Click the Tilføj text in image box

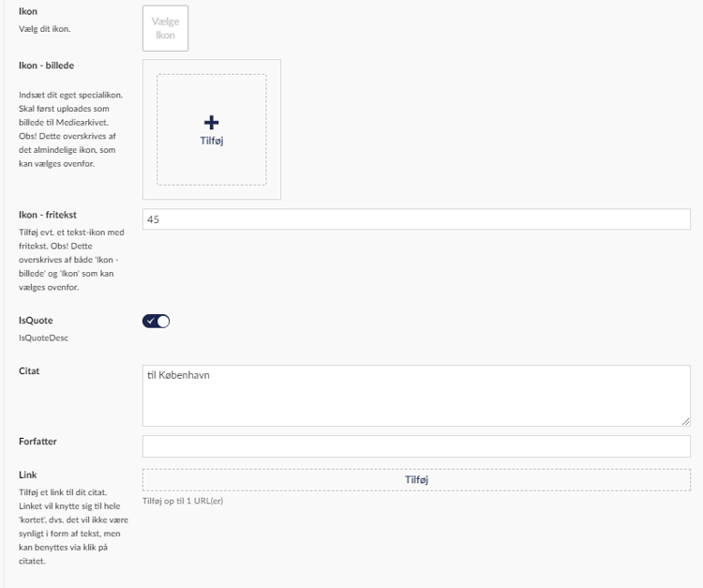coord(211,142)
